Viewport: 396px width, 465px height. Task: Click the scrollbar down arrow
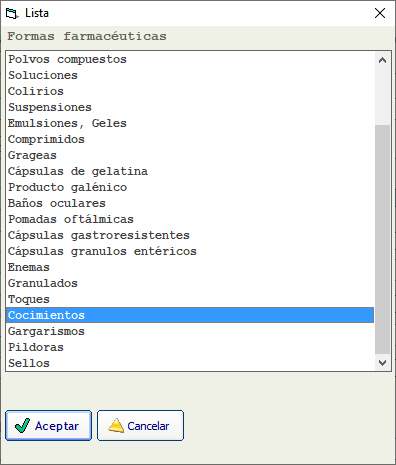(382, 362)
